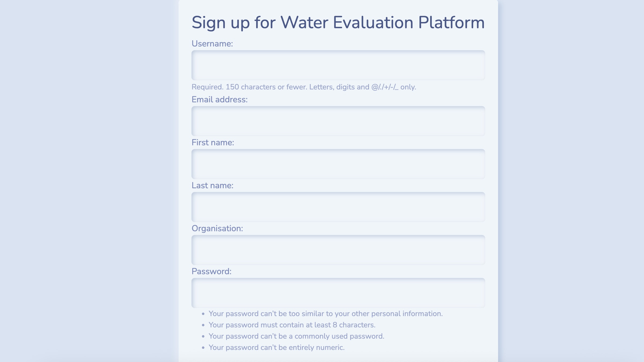This screenshot has width=644, height=362.
Task: Click the "at least 8 characters" password hint
Action: click(x=292, y=325)
